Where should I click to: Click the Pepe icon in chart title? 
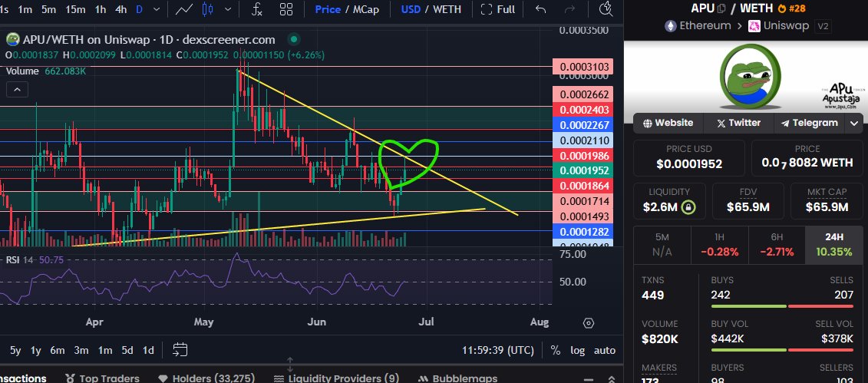[12, 39]
